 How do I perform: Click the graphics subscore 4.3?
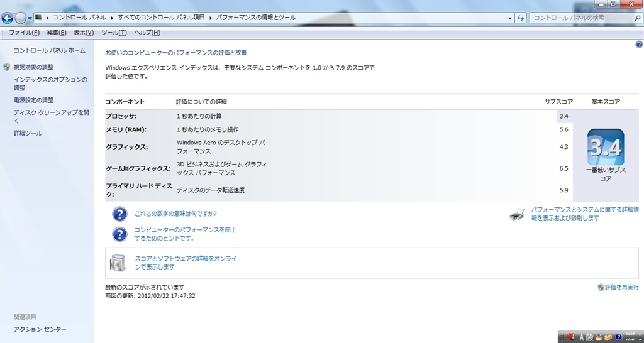563,147
